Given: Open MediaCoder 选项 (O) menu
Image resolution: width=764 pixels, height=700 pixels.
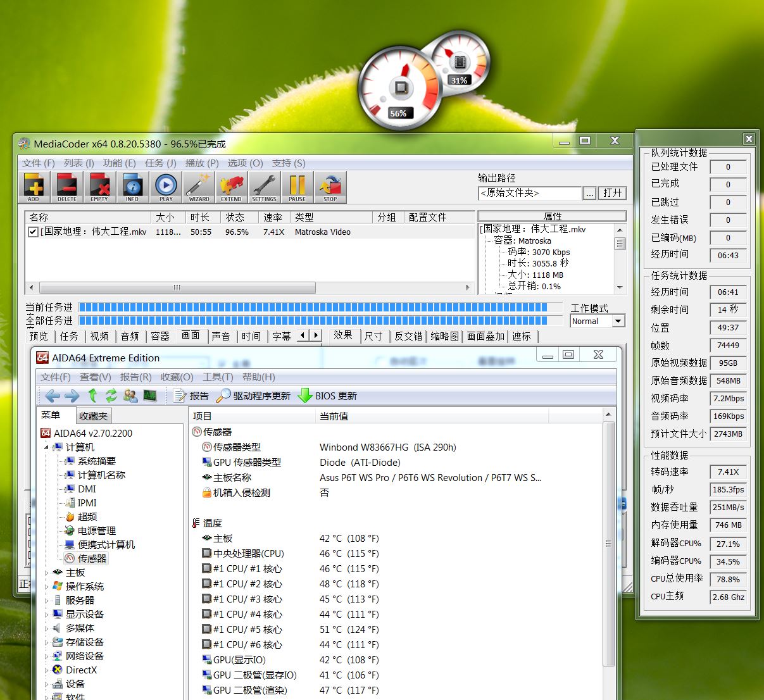Looking at the screenshot, I should (x=245, y=163).
